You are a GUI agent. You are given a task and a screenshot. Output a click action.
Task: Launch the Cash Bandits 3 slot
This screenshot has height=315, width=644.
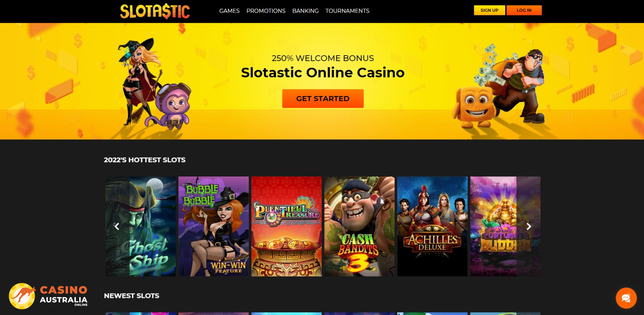tap(360, 226)
